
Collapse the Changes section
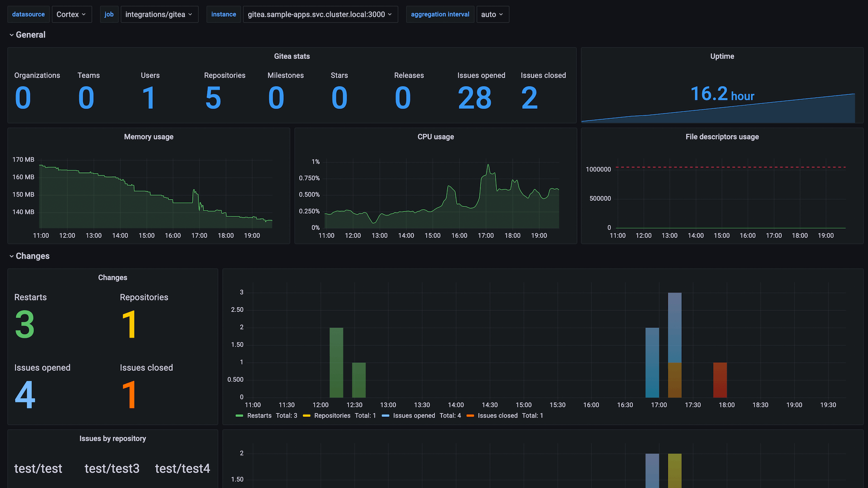(30, 256)
